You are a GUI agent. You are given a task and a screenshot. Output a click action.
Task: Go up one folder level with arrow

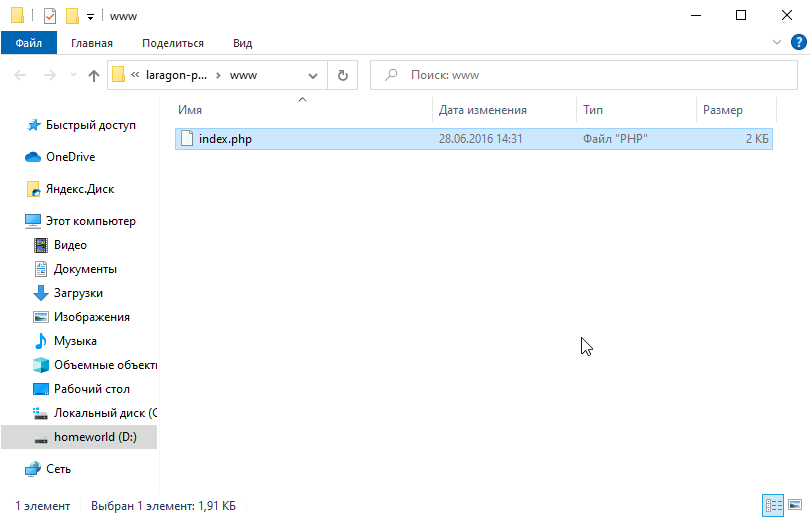tap(94, 75)
